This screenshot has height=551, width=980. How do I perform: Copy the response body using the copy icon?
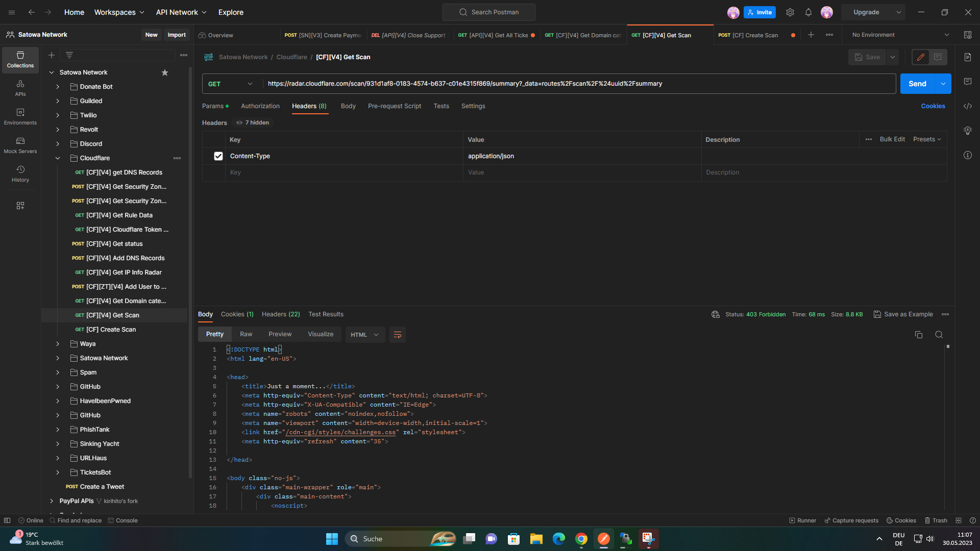pos(919,335)
